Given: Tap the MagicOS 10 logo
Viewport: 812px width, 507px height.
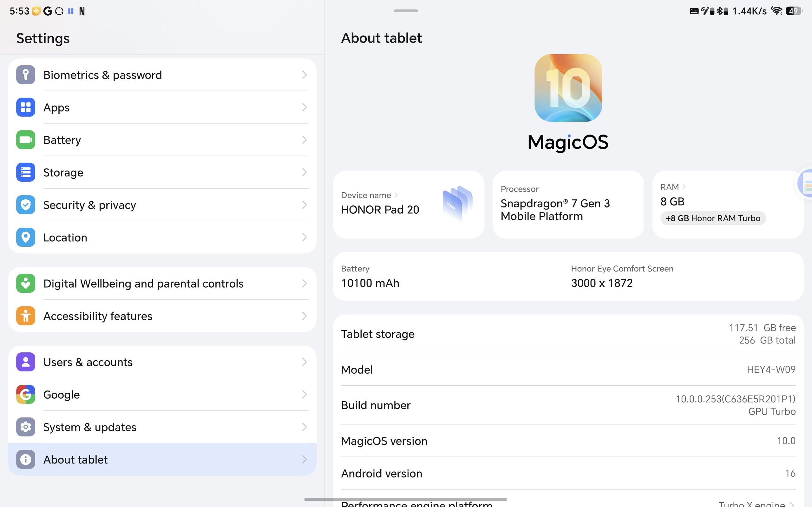Looking at the screenshot, I should [x=568, y=88].
